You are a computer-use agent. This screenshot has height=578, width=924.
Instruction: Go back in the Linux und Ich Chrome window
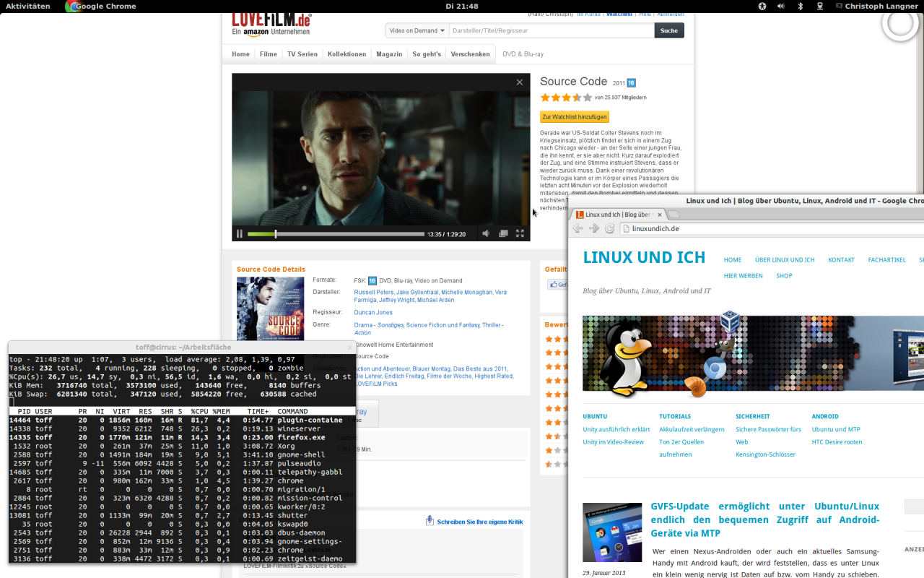[578, 228]
